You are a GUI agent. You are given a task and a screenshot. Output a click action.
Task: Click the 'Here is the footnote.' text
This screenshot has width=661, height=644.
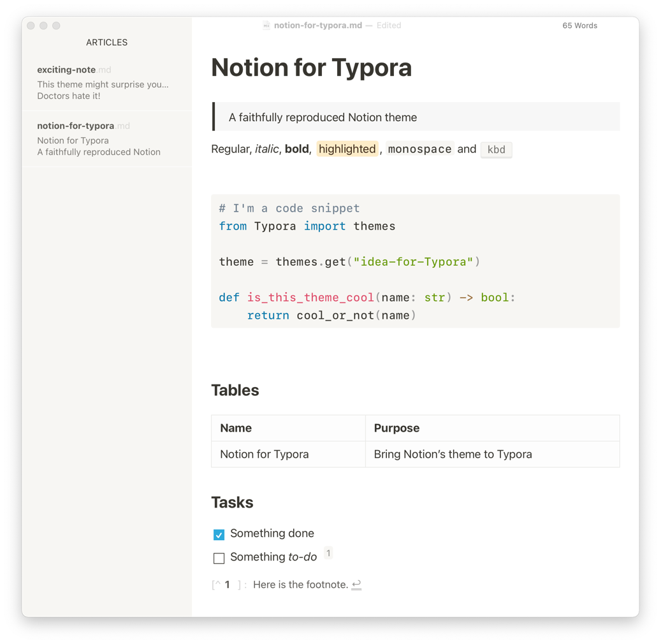tap(301, 585)
